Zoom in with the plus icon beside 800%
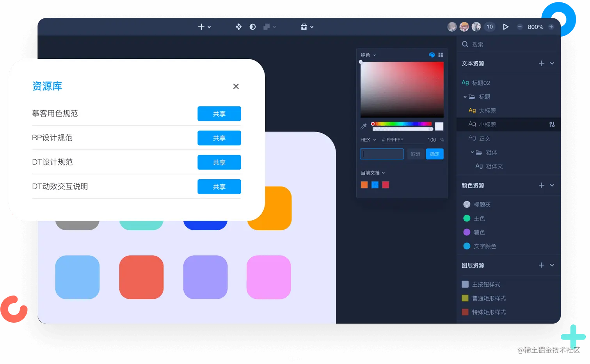 [551, 27]
